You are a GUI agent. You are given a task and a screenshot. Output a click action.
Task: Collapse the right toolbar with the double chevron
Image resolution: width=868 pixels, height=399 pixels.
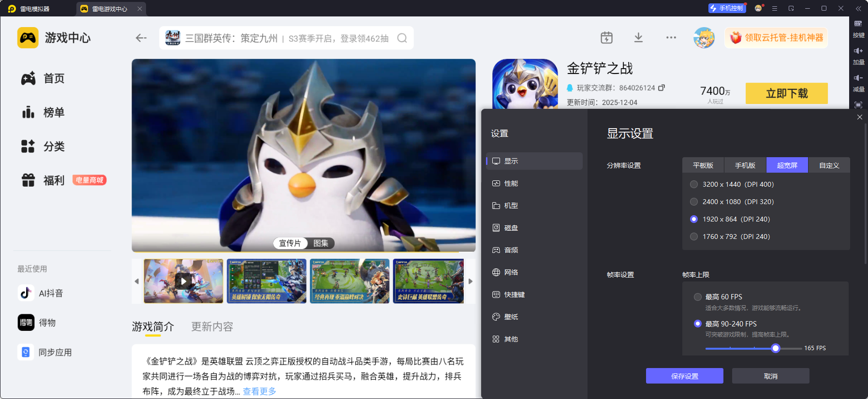tap(858, 8)
